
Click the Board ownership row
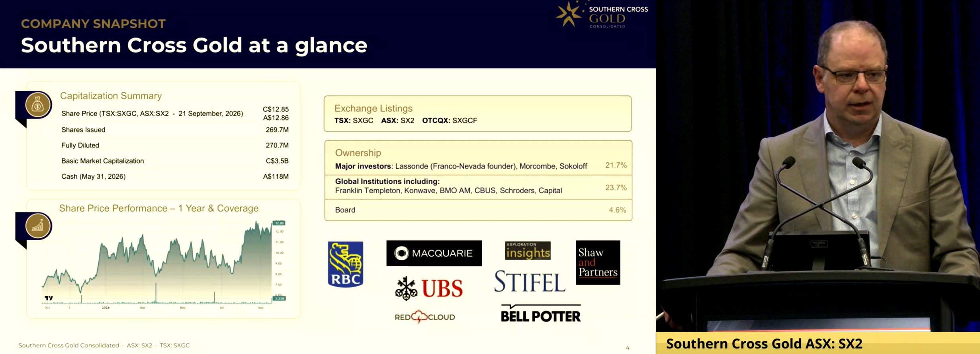tap(478, 210)
